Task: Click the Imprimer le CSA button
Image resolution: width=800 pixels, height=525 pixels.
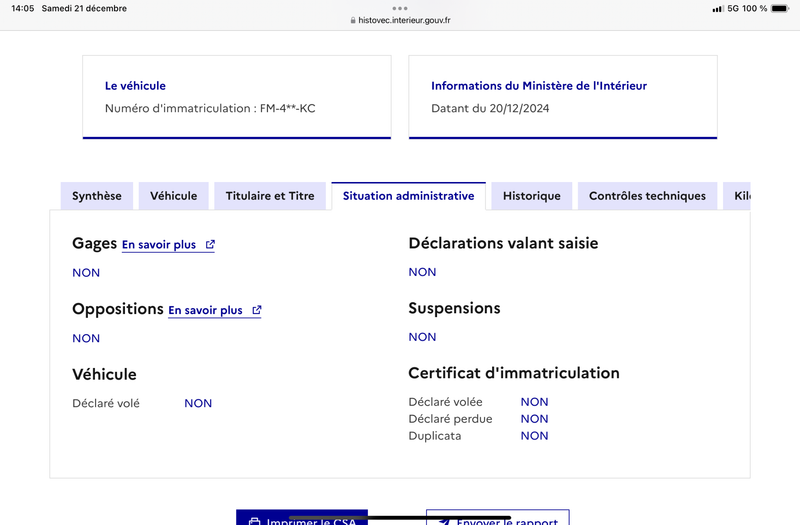Action: (302, 517)
